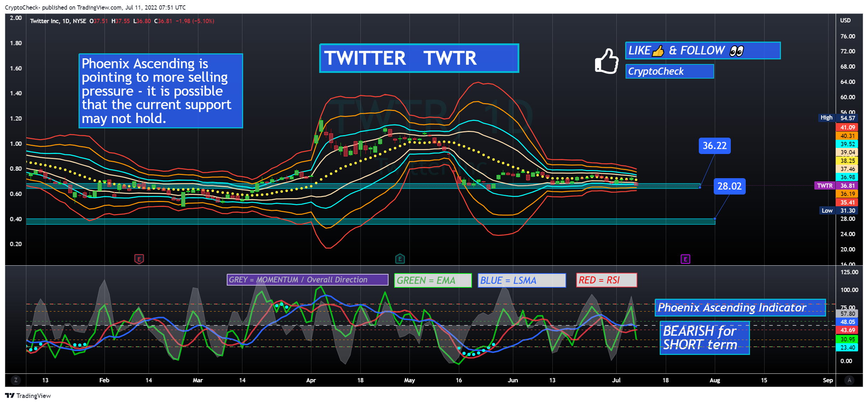Click the TWTR 36.81 price tag on axis
This screenshot has height=404, width=868.
836,186
